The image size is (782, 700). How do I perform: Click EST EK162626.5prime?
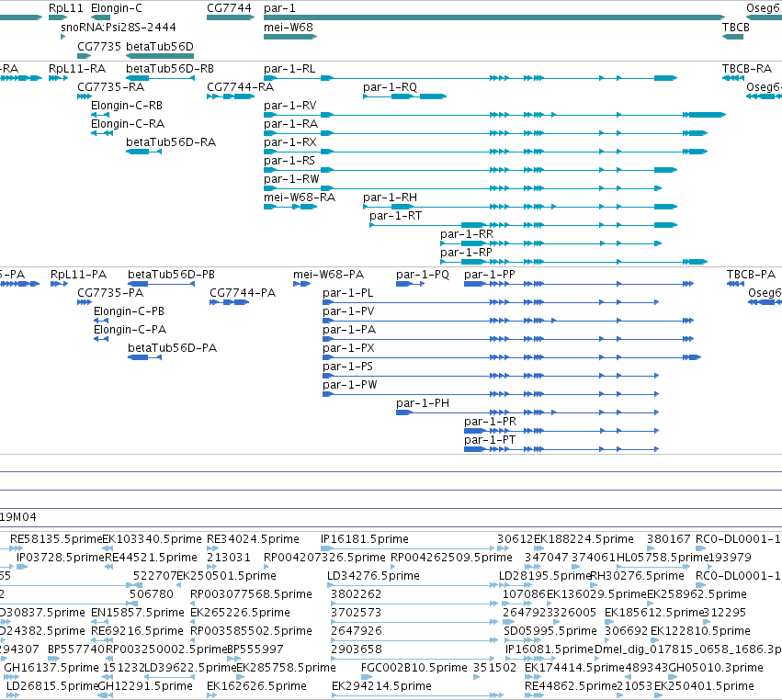(211, 695)
